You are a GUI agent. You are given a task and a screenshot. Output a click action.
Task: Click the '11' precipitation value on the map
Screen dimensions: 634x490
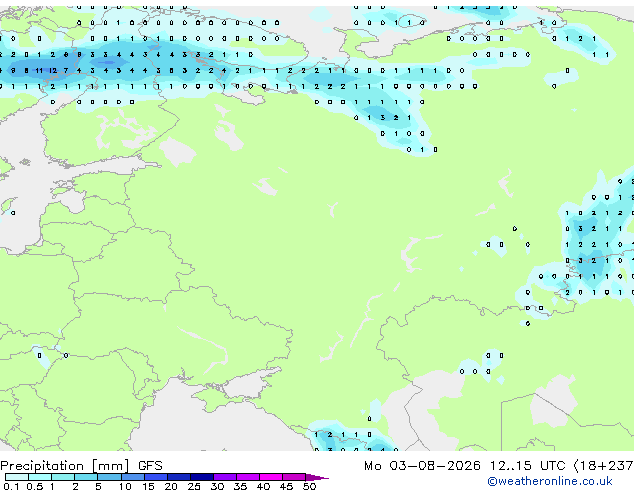[39, 70]
